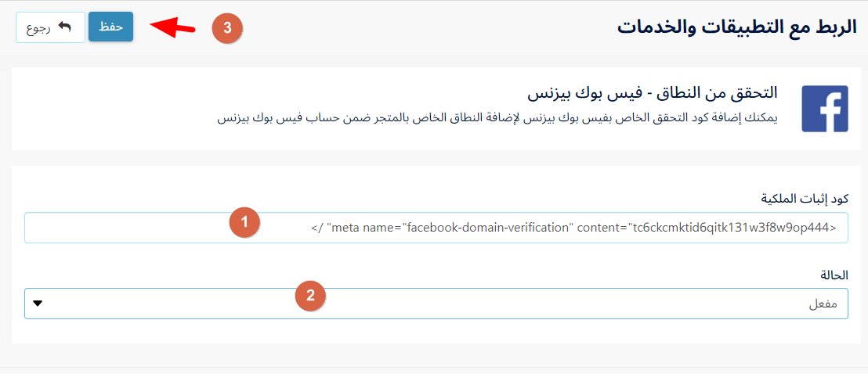Select the مفعل value in status box
The image size is (868, 374).
823,304
